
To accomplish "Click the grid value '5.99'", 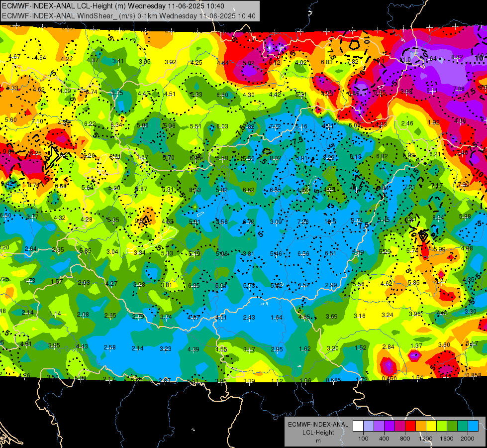I will coord(439,249).
